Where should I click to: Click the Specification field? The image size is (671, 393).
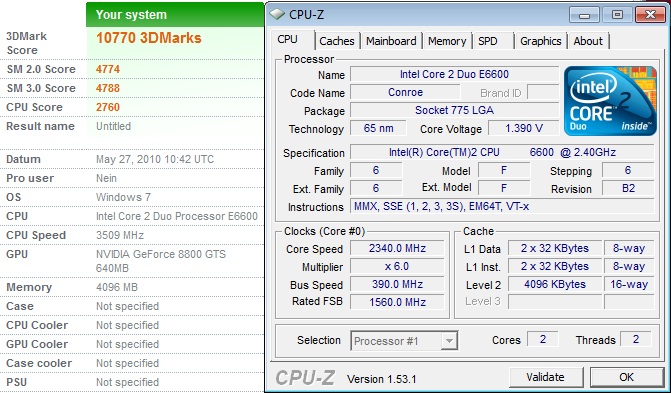pos(502,152)
